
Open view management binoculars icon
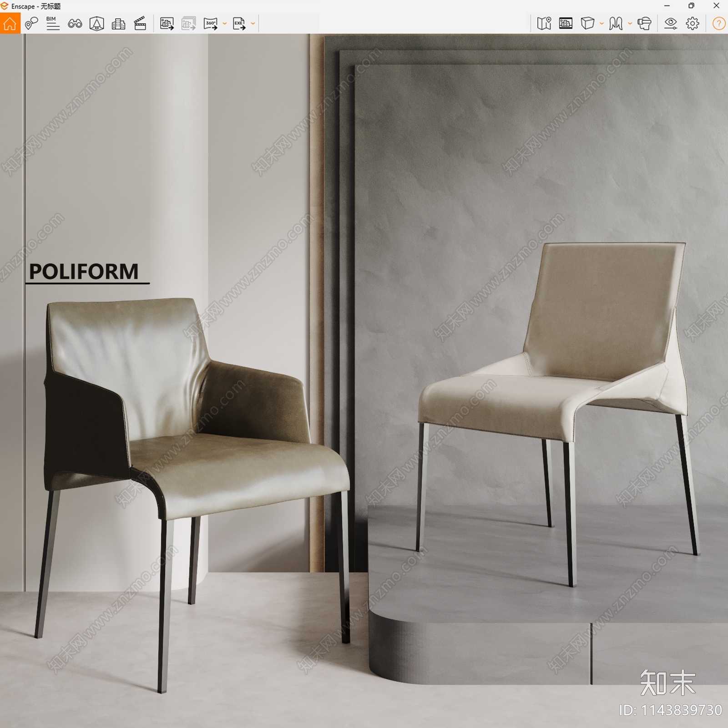click(75, 24)
